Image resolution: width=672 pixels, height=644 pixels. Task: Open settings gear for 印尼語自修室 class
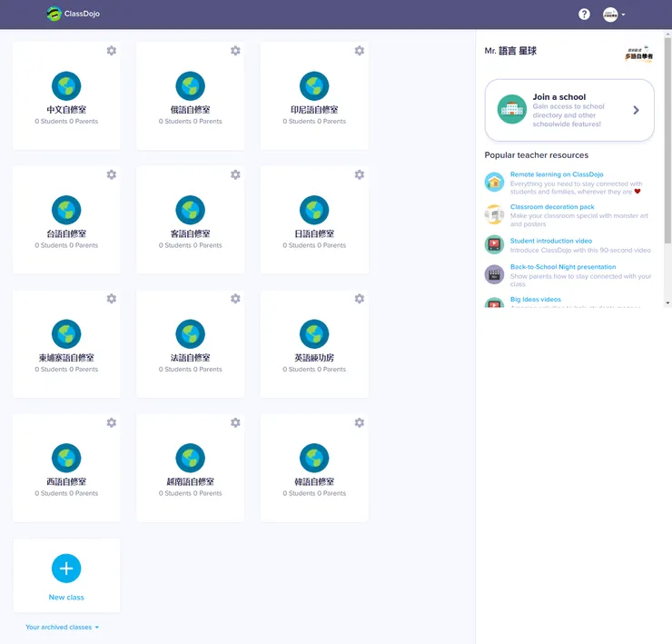[359, 51]
